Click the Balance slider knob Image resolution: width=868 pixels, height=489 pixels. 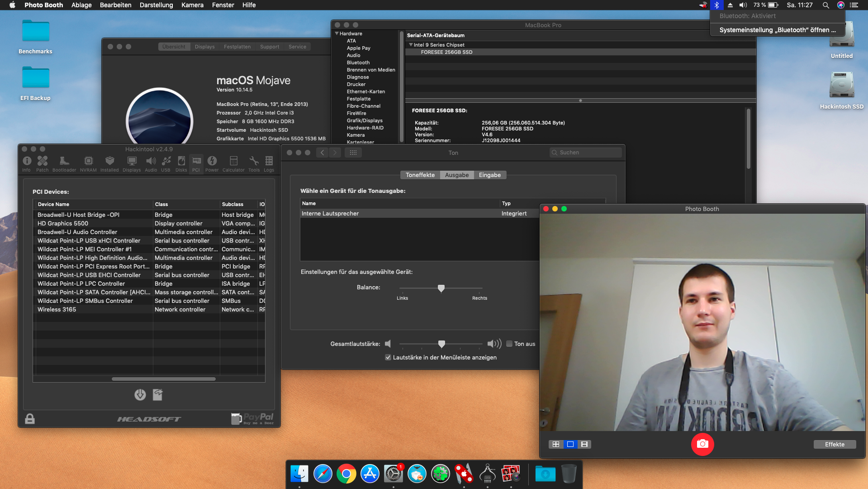pos(441,288)
